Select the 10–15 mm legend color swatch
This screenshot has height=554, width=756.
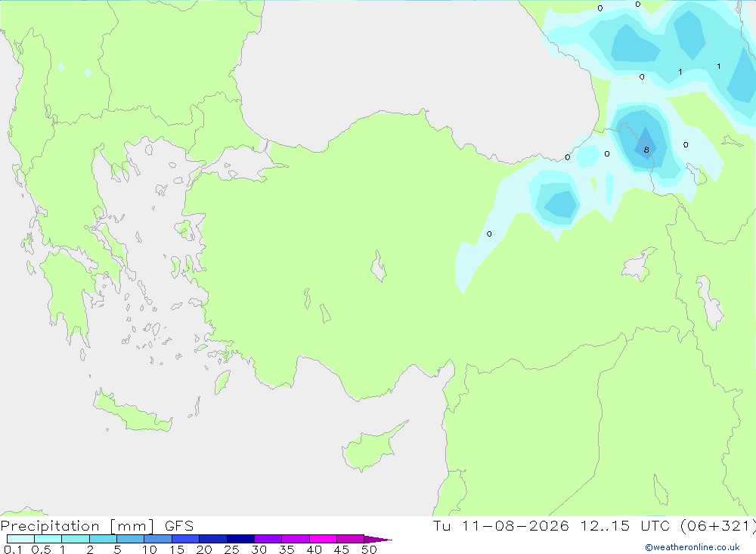click(158, 539)
